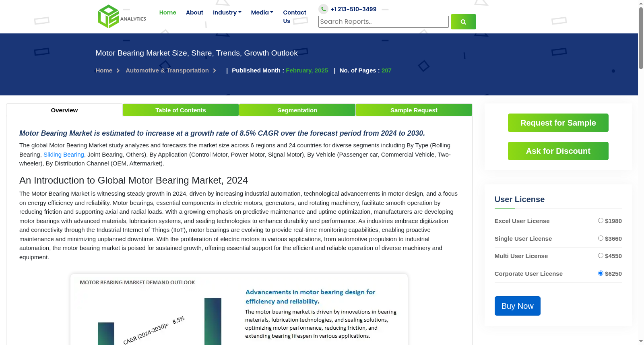Open the Automotive & Transportation breadcrumb
This screenshot has width=644, height=345.
coord(167,70)
